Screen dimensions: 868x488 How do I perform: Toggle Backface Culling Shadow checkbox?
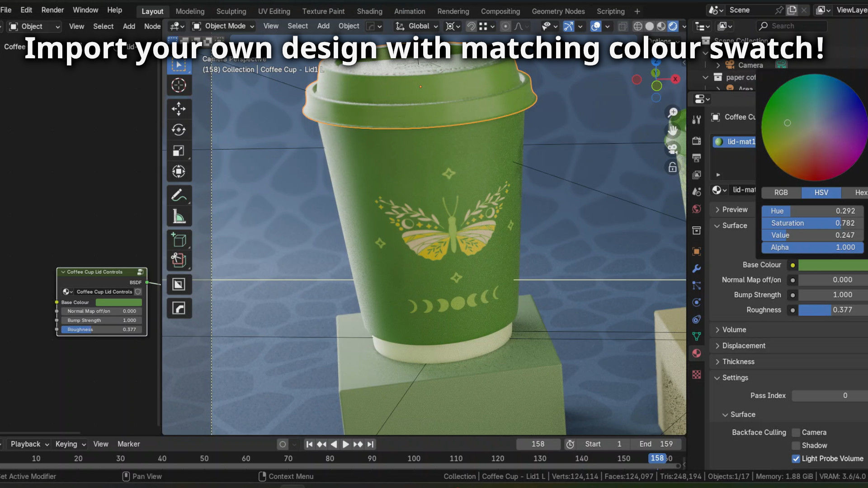point(796,446)
